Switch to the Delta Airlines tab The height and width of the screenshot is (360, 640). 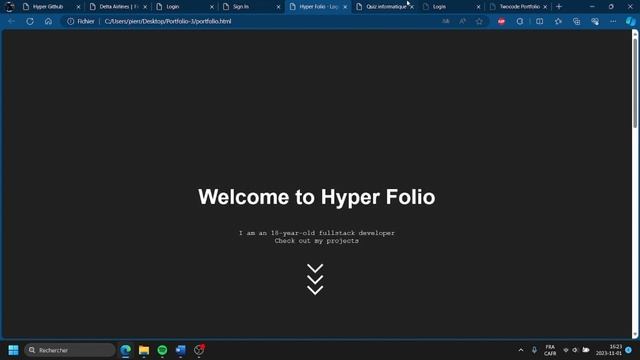click(x=118, y=7)
